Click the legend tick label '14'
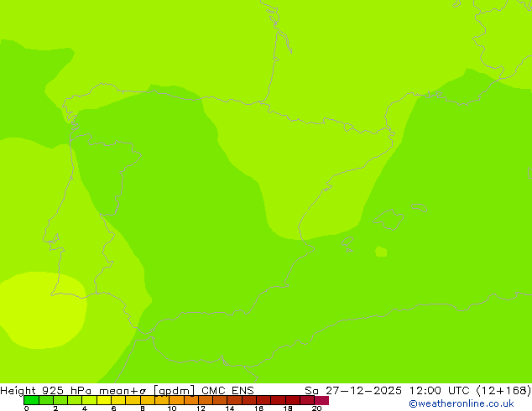The height and width of the screenshot is (411, 532). pyautogui.click(x=230, y=408)
